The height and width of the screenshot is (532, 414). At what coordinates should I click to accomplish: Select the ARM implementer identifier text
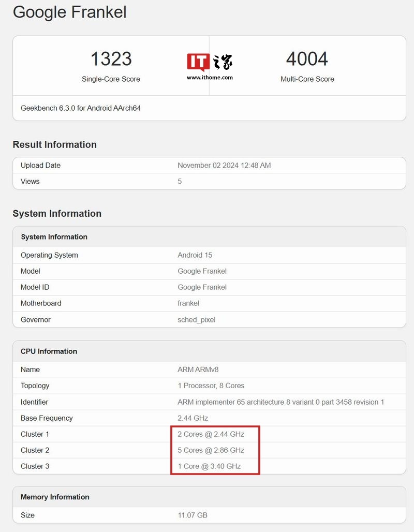point(280,402)
